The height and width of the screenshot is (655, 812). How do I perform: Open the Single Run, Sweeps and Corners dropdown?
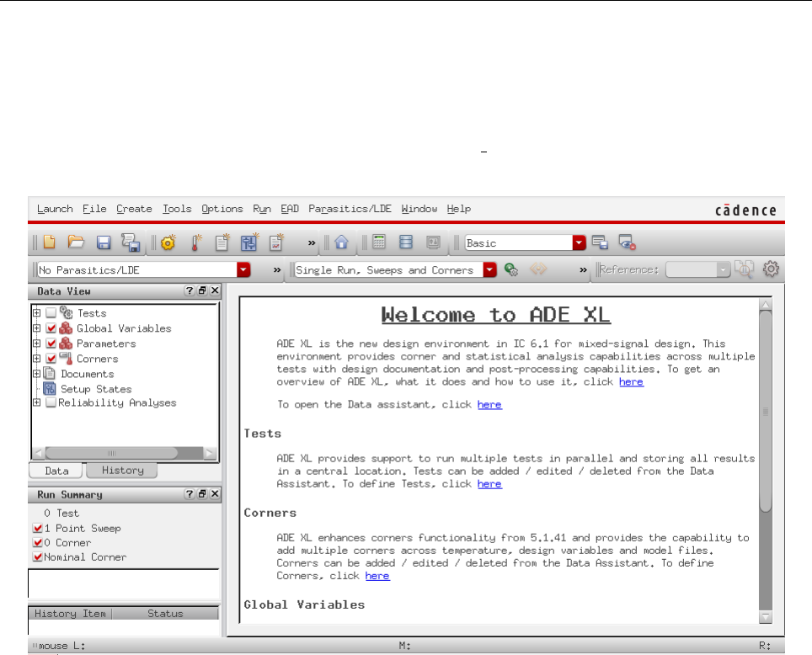coord(489,269)
